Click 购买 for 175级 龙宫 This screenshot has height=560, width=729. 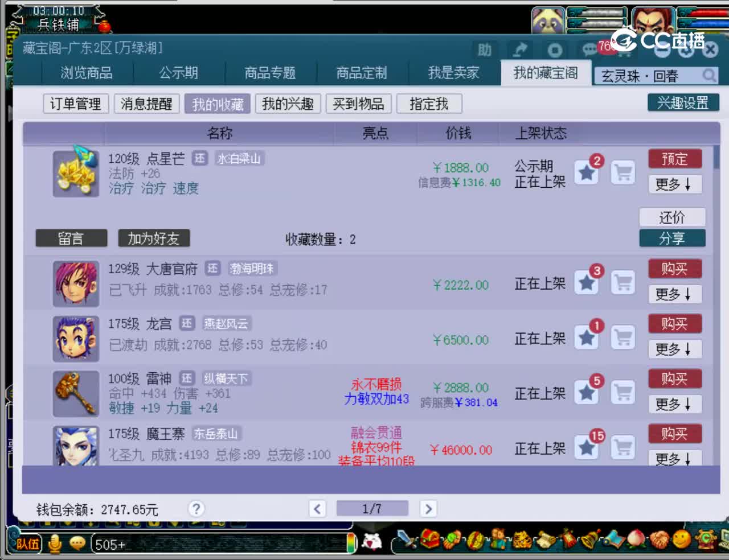coord(674,324)
